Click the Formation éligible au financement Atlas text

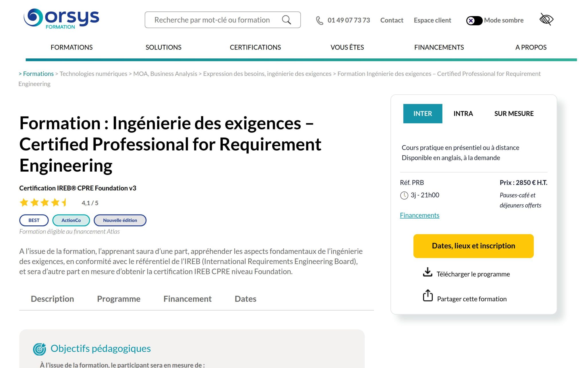point(69,232)
